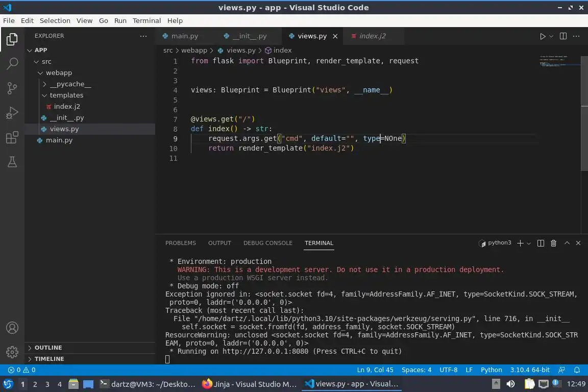The width and height of the screenshot is (588, 392).
Task: Click Ln 9, Col 45 status item
Action: tap(375, 370)
